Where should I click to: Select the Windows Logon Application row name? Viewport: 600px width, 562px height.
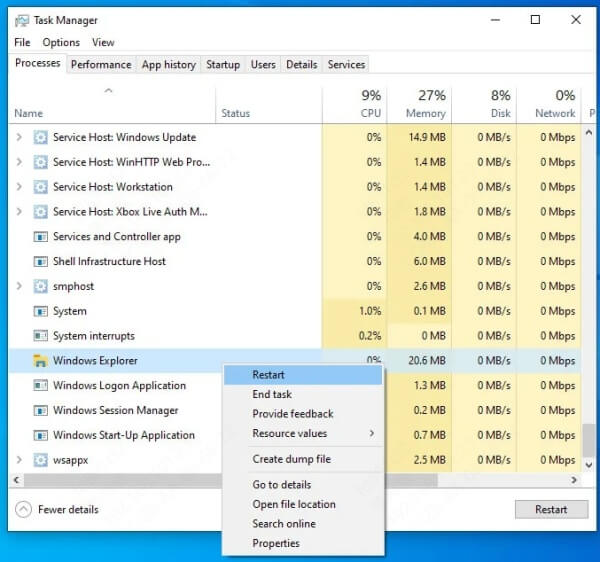tap(119, 385)
